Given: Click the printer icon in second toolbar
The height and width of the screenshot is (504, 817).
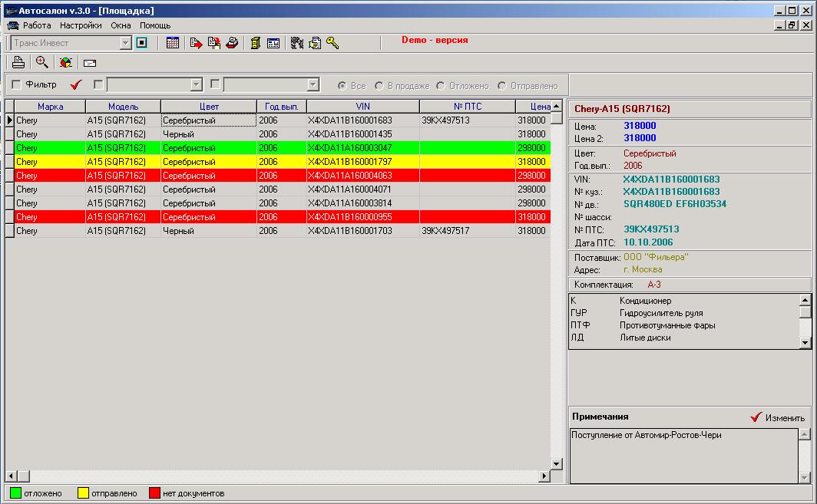Looking at the screenshot, I should pyautogui.click(x=18, y=62).
